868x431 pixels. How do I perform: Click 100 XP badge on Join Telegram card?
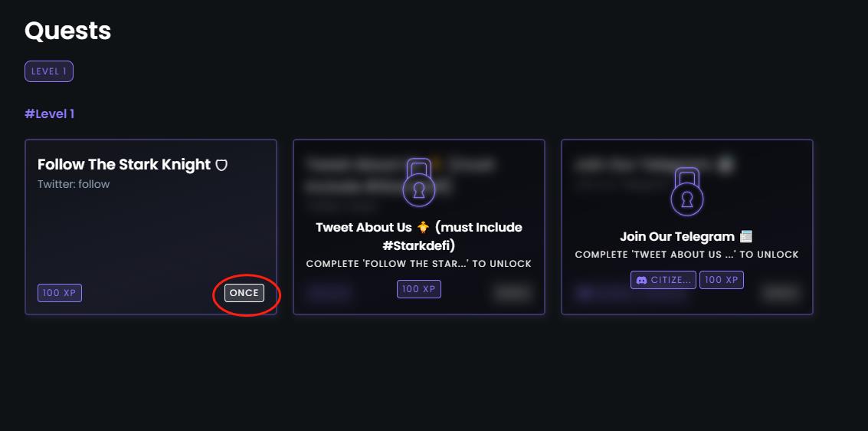click(722, 280)
